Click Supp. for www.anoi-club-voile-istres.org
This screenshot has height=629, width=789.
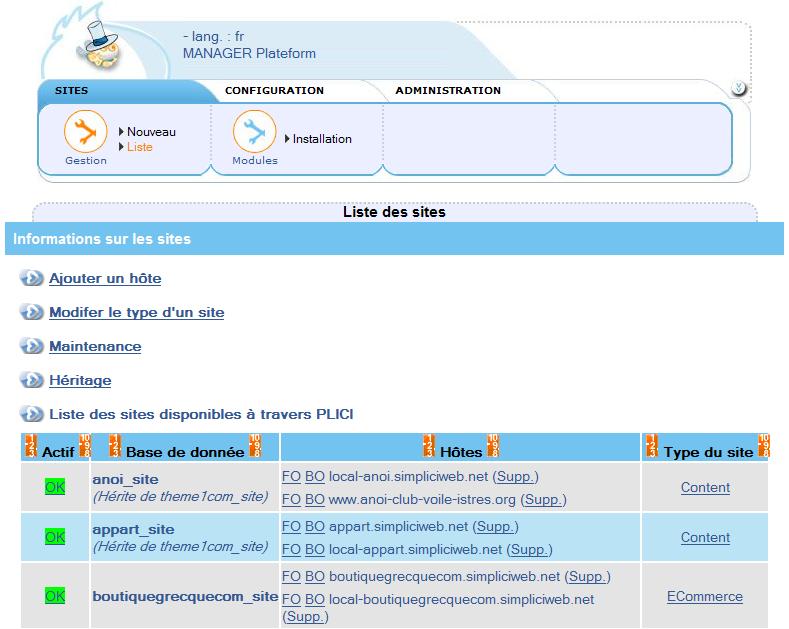(543, 500)
